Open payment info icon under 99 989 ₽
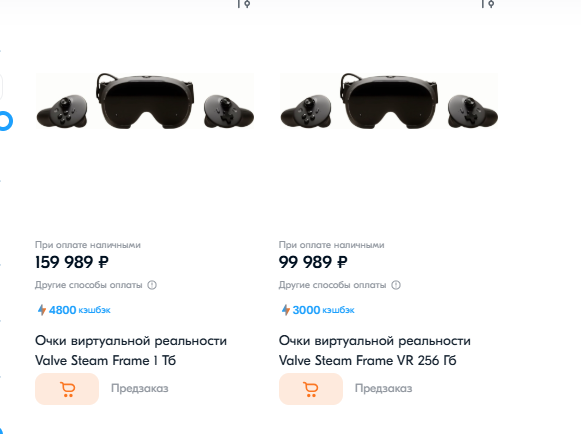This screenshot has width=581, height=434. pyautogui.click(x=396, y=285)
